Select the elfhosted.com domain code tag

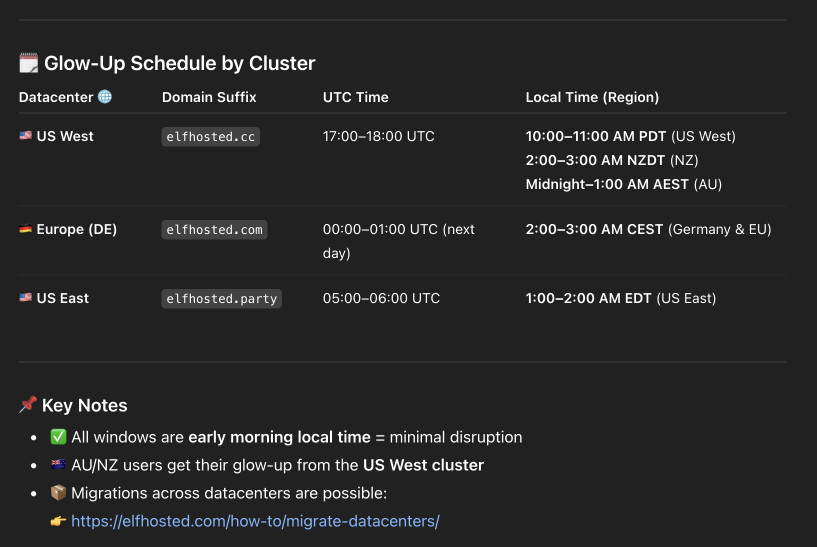tap(214, 230)
